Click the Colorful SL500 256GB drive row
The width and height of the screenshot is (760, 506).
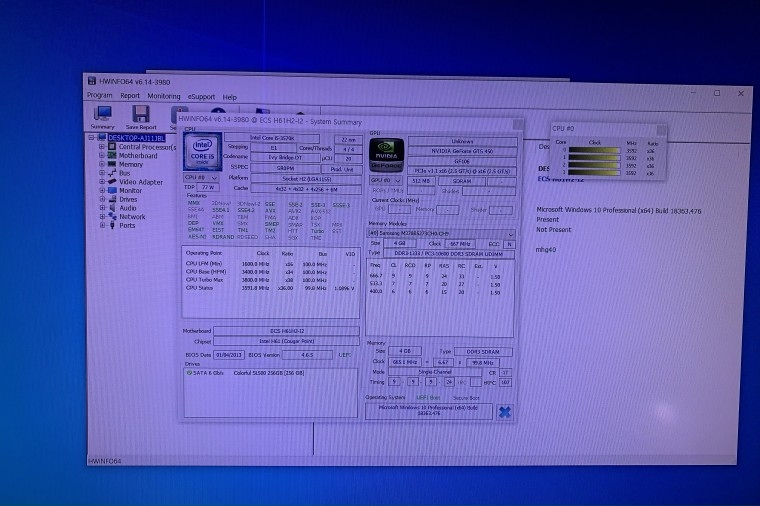269,373
